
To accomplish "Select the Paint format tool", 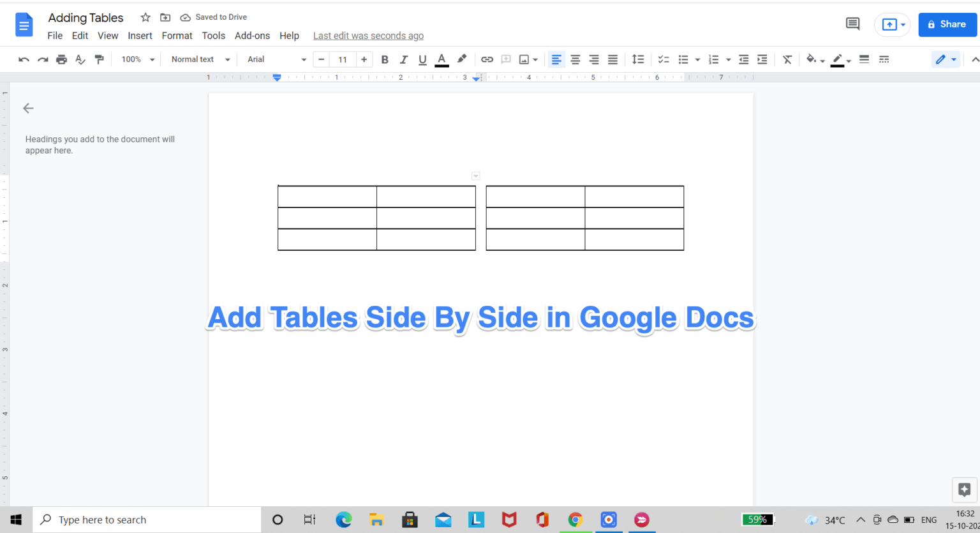I will (100, 59).
